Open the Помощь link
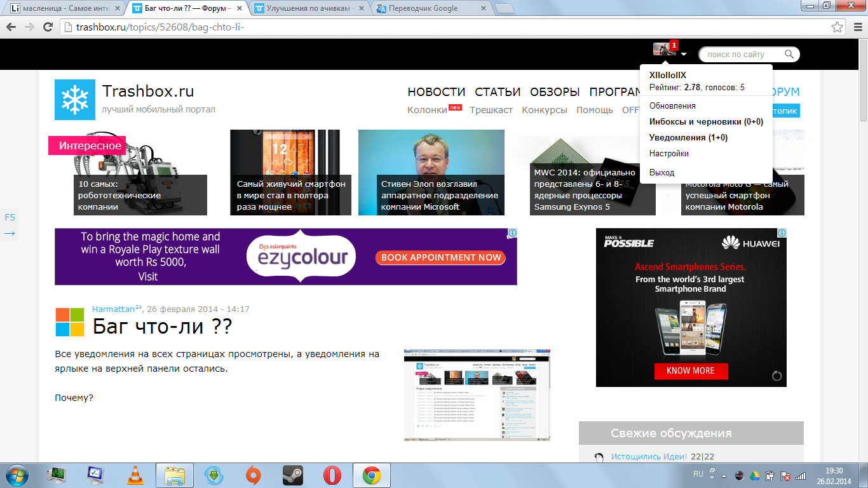The height and width of the screenshot is (488, 868). [x=595, y=110]
